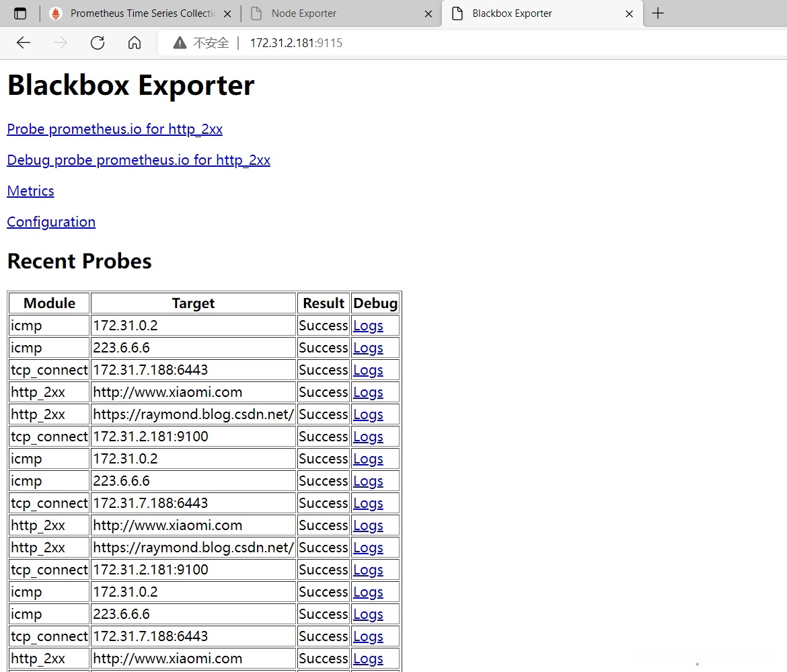Image resolution: width=787 pixels, height=672 pixels.
Task: Click Success result in first table row
Action: [x=324, y=326]
